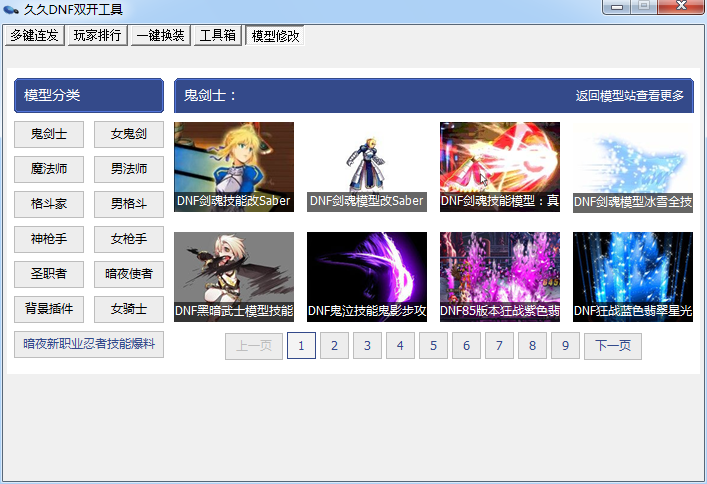
Task: Open the DNF剑魂模型改Saber thumbnail
Action: click(367, 166)
